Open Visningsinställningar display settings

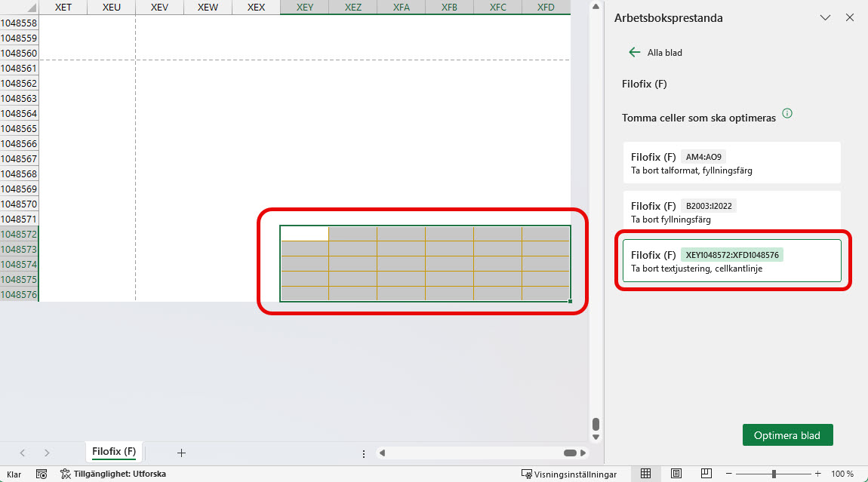(569, 474)
